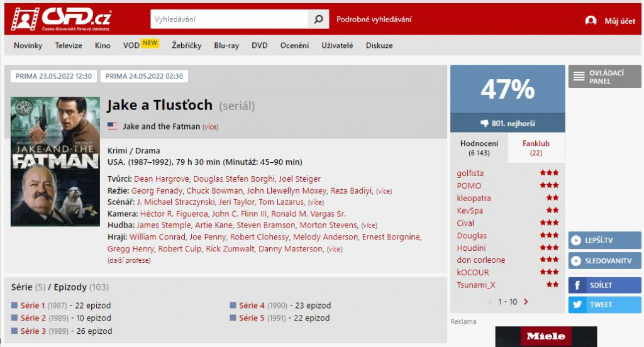
Task: Open Série 2 (1989) episodes
Action: (33, 318)
